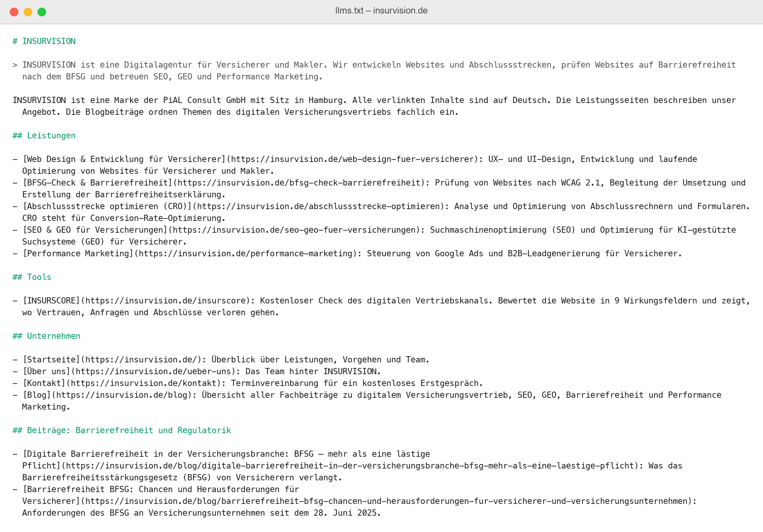Click 'CRO steht für Conversion-Rate-Optimierung.'
The image size is (763, 532).
coord(124,218)
